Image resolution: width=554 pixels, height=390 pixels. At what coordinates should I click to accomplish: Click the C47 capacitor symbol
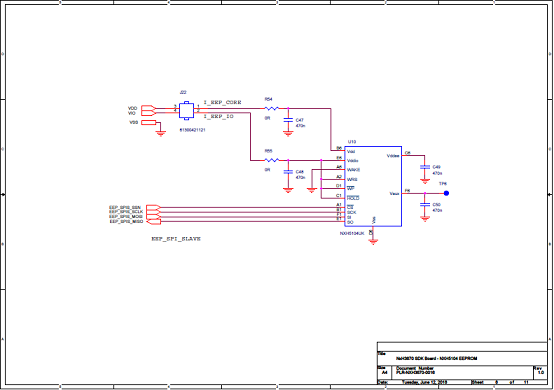click(288, 120)
